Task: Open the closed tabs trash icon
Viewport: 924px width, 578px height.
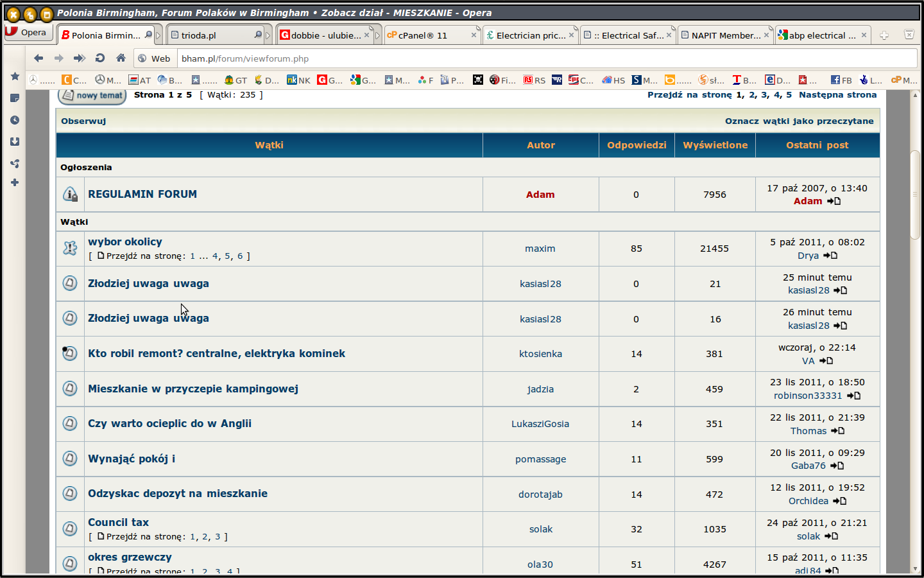Action: (x=909, y=35)
